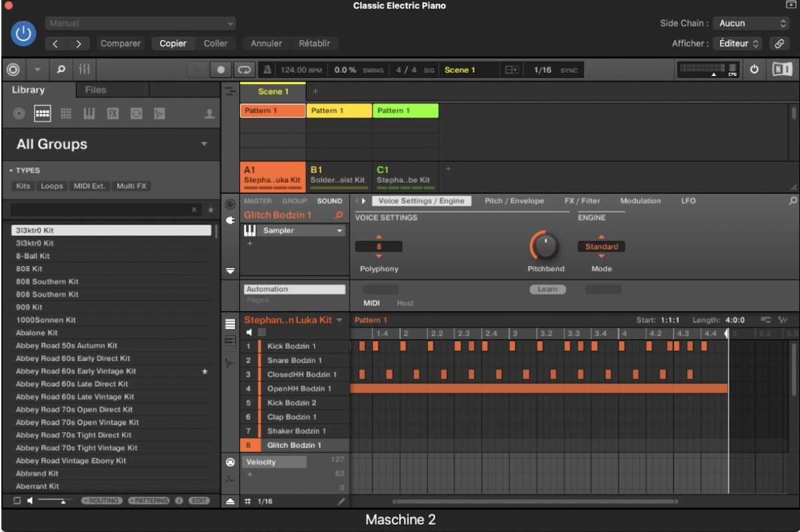Image resolution: width=800 pixels, height=532 pixels.
Task: Select the Groups browser type icon
Action: pos(43,114)
